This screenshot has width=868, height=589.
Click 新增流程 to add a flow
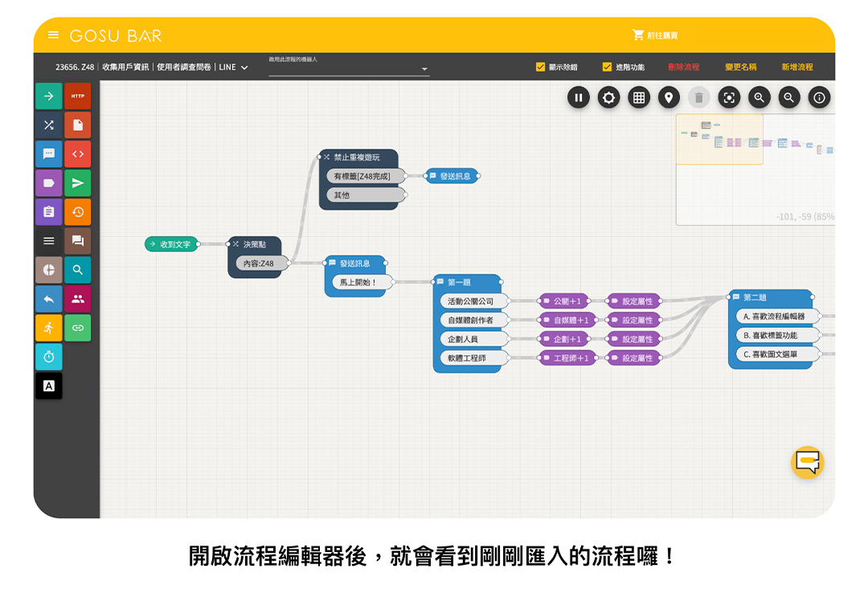[x=797, y=67]
